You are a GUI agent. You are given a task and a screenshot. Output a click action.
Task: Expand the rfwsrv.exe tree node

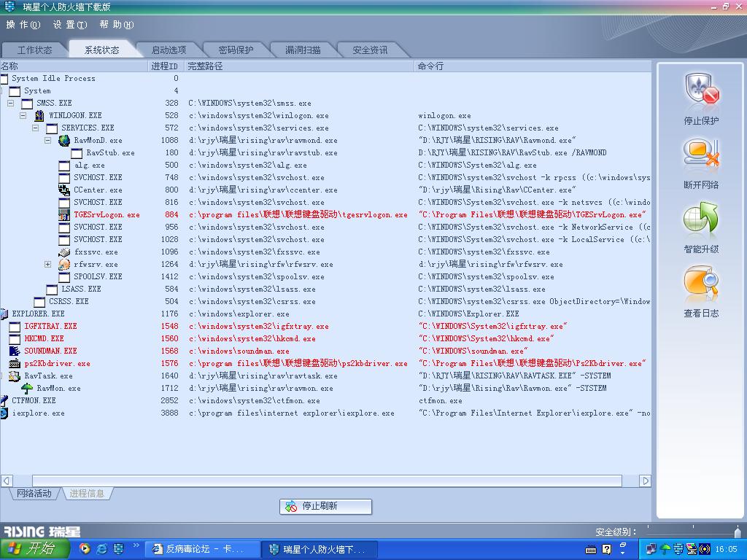pos(47,264)
